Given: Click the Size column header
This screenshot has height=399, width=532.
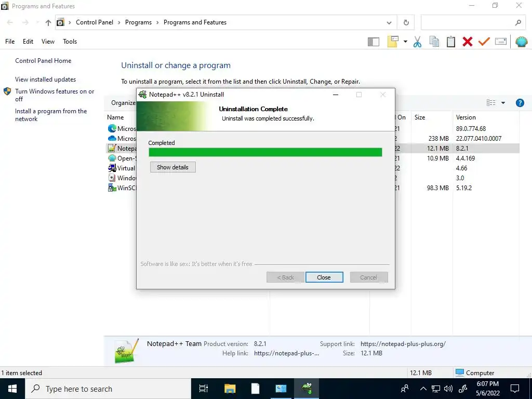Looking at the screenshot, I should coord(420,117).
